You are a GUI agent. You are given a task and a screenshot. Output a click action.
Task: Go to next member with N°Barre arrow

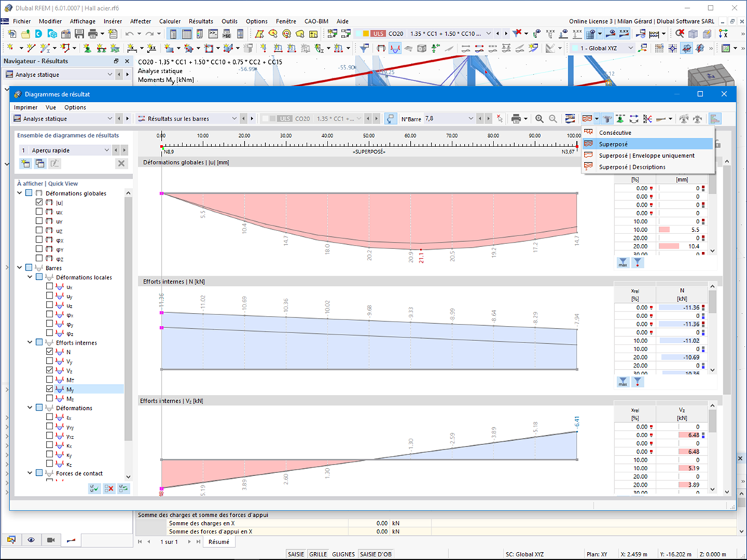coord(488,118)
